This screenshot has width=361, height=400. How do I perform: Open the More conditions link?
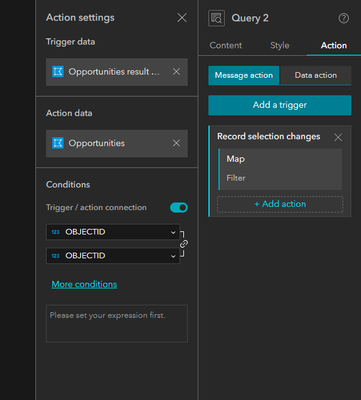pyautogui.click(x=84, y=284)
